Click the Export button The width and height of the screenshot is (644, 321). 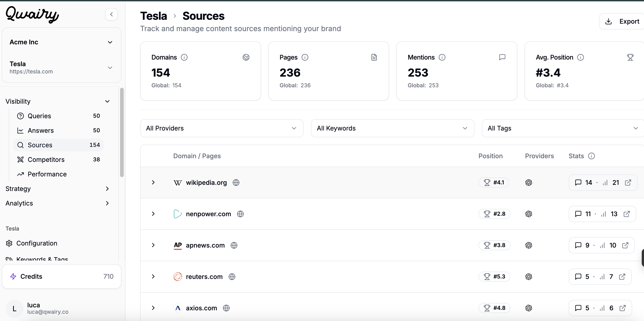622,22
